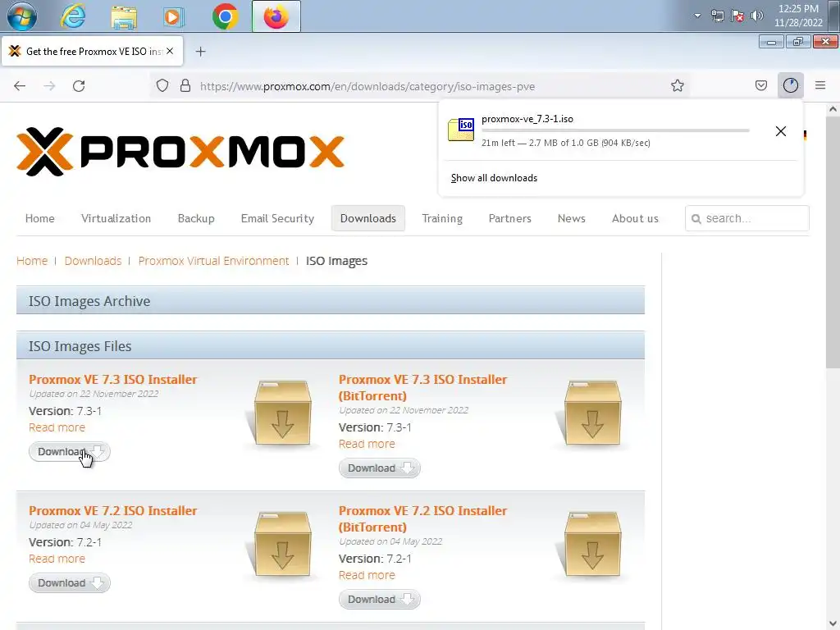Open Proxmox VE 7.3 BitTorrent title

tap(422, 387)
